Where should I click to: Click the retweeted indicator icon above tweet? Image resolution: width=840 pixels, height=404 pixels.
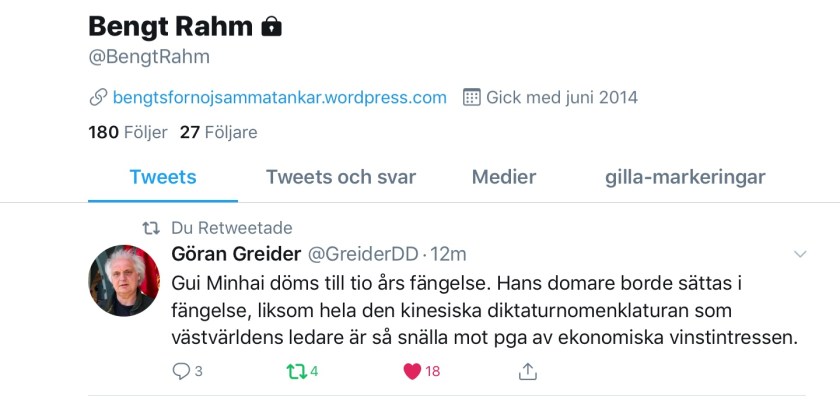pyautogui.click(x=151, y=228)
